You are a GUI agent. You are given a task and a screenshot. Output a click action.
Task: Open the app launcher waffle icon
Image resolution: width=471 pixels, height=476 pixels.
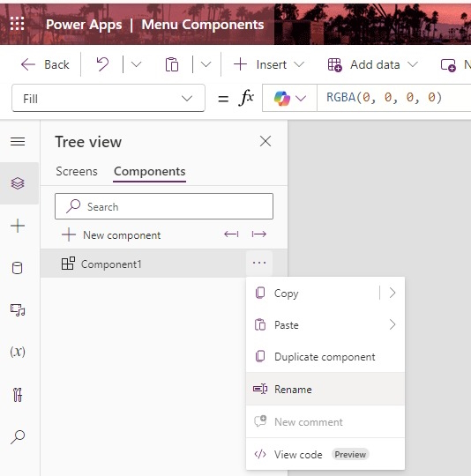17,24
